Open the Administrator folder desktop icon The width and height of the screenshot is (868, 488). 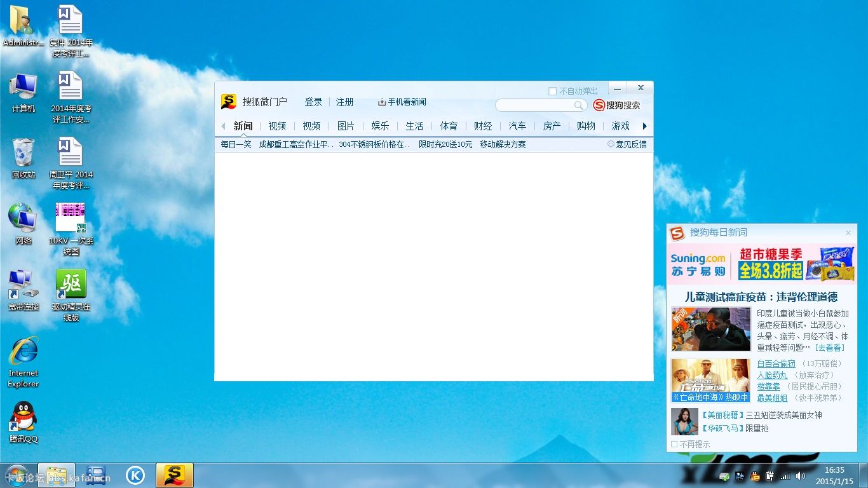point(24,25)
